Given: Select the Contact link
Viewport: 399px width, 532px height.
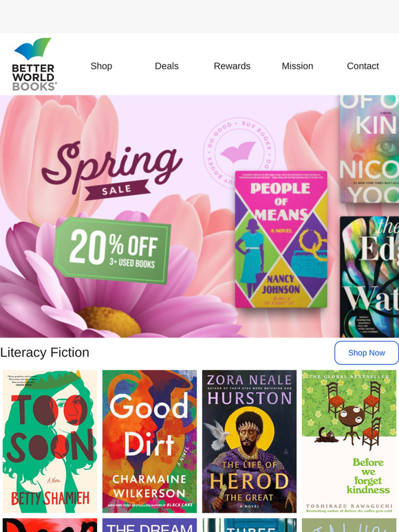Looking at the screenshot, I should [363, 66].
